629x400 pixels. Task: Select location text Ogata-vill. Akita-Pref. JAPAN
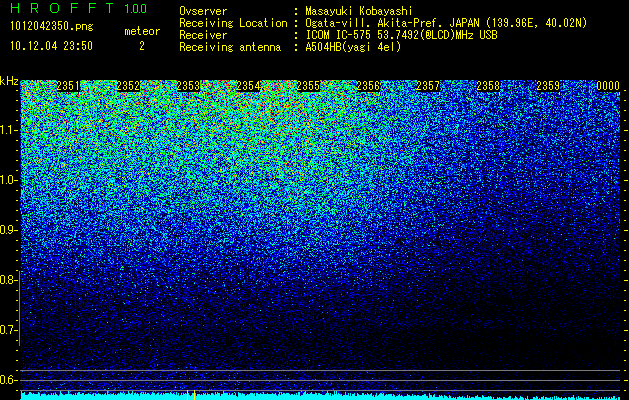(x=392, y=23)
